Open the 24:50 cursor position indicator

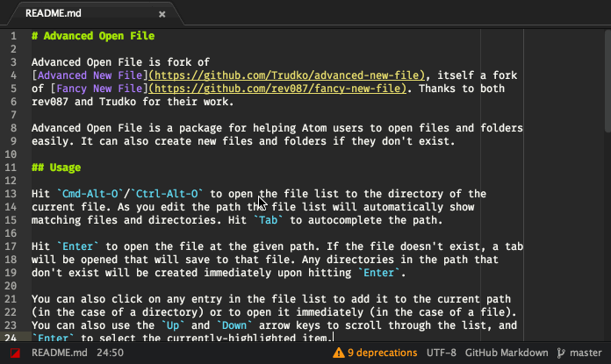111,353
